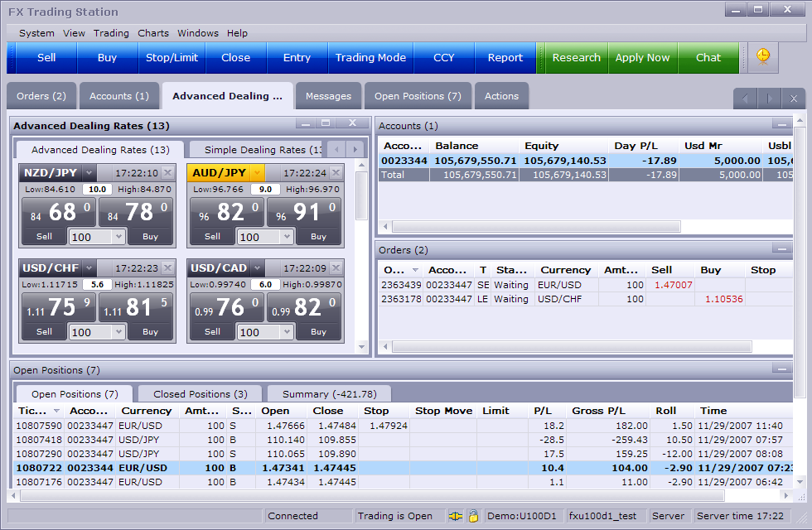The image size is (812, 530).
Task: Expand USD/CAD amount dropdown showing 100
Action: point(287,332)
